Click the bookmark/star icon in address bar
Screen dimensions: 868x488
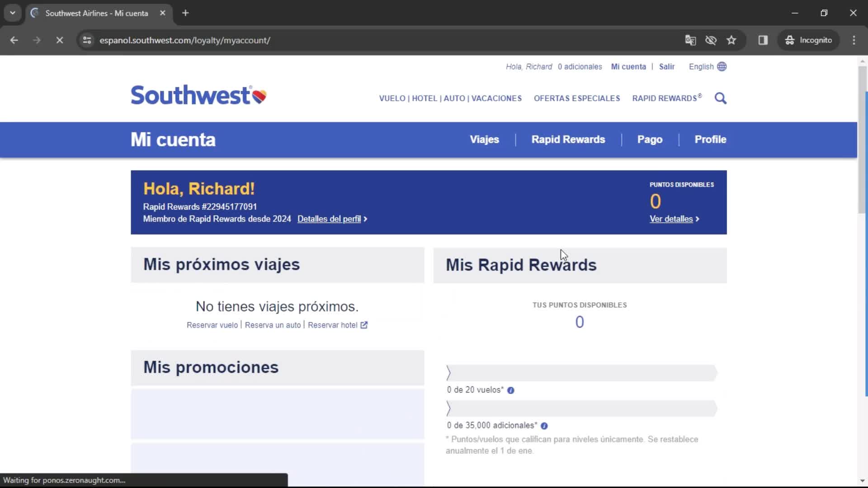click(x=732, y=40)
